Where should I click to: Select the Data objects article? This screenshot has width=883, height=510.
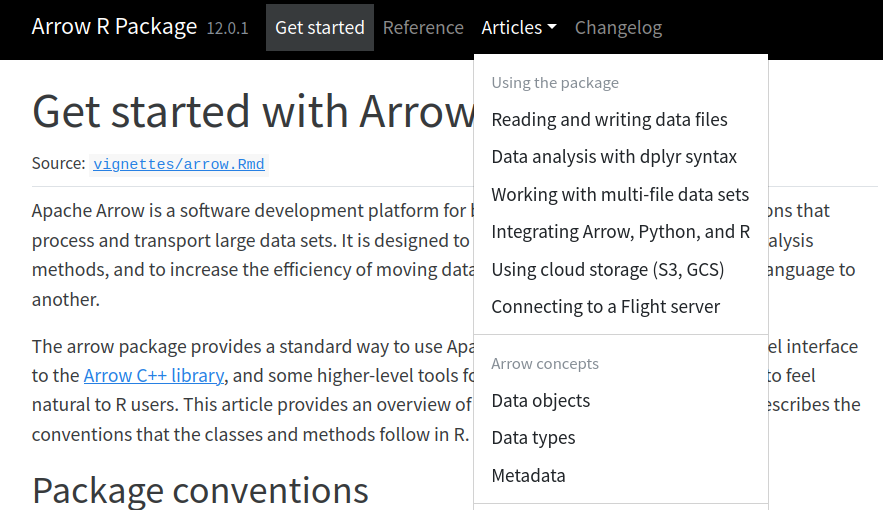[x=540, y=401]
